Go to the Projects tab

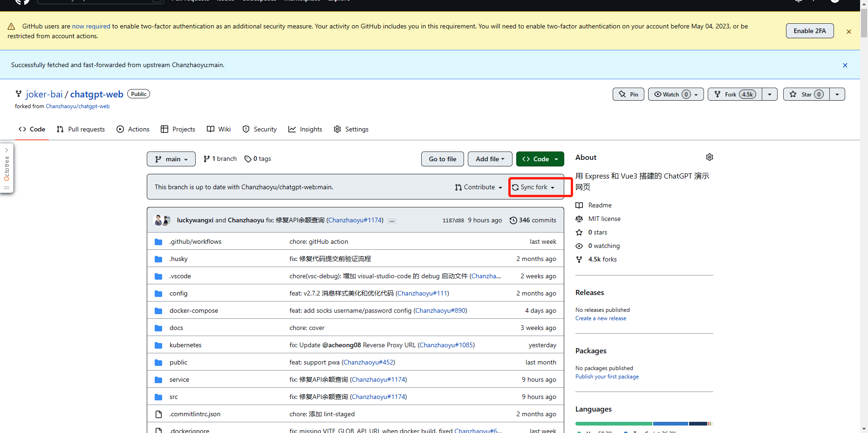click(x=178, y=129)
